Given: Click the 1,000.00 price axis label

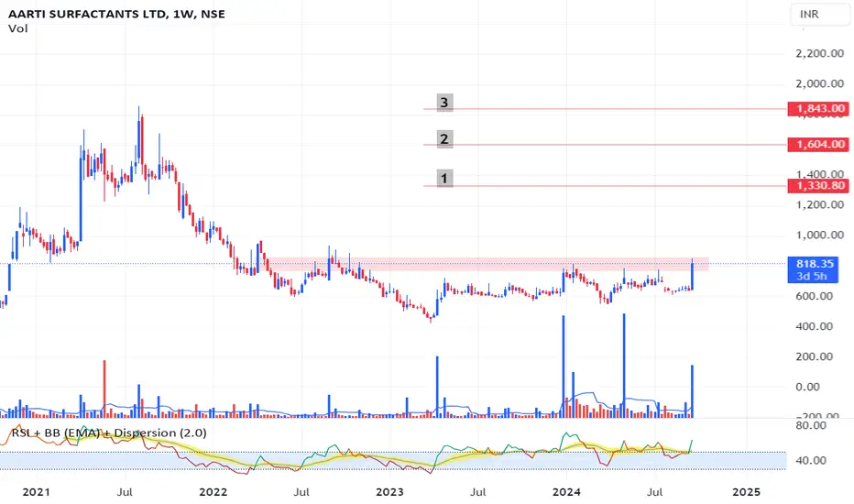Looking at the screenshot, I should click(x=820, y=236).
